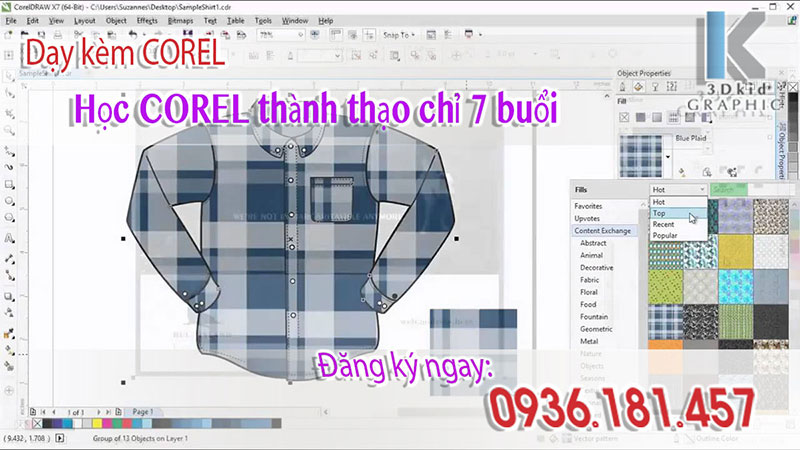The width and height of the screenshot is (800, 450).
Task: Switch to Outline section in Object Properties
Action: [622, 87]
